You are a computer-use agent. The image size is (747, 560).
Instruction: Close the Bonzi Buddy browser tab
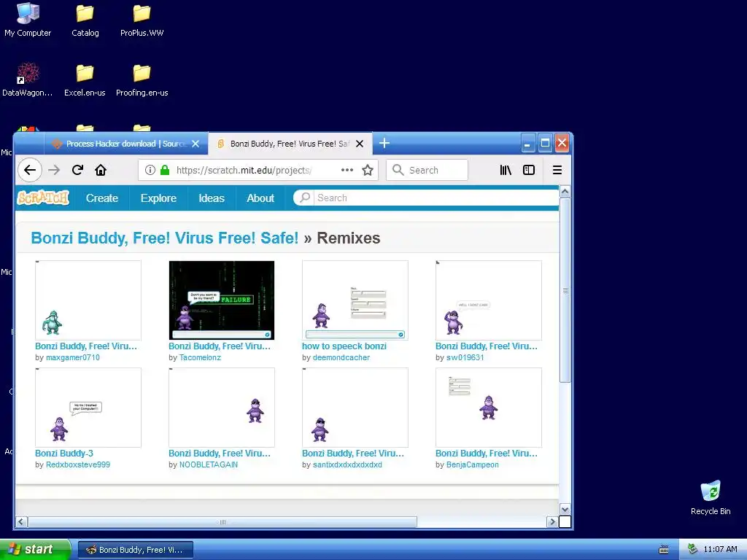pos(360,144)
